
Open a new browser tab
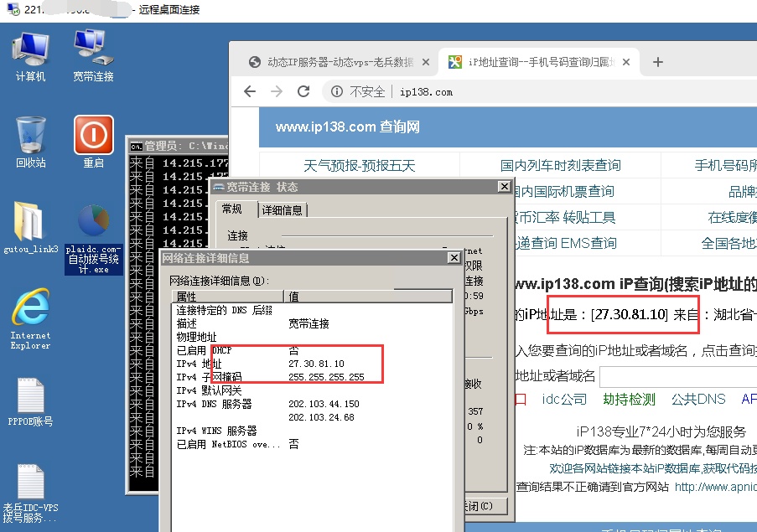657,62
